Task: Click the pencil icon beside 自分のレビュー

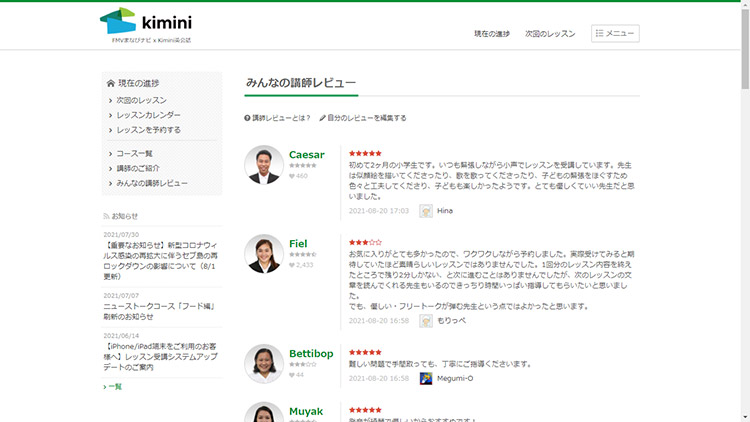Action: pos(322,118)
